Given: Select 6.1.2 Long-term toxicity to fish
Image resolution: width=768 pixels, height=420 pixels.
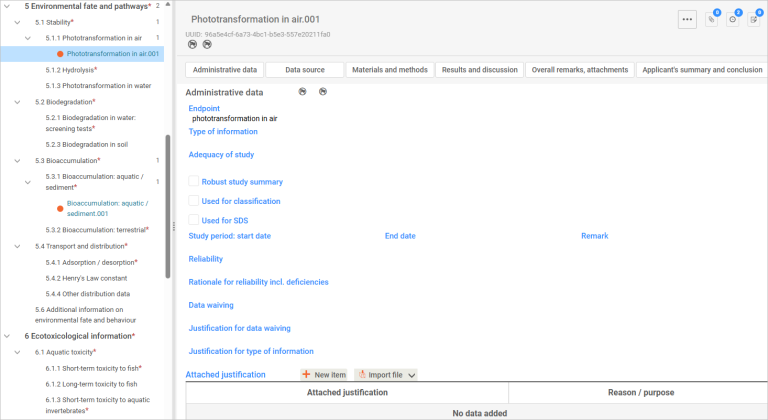Looking at the screenshot, I should point(92,384).
